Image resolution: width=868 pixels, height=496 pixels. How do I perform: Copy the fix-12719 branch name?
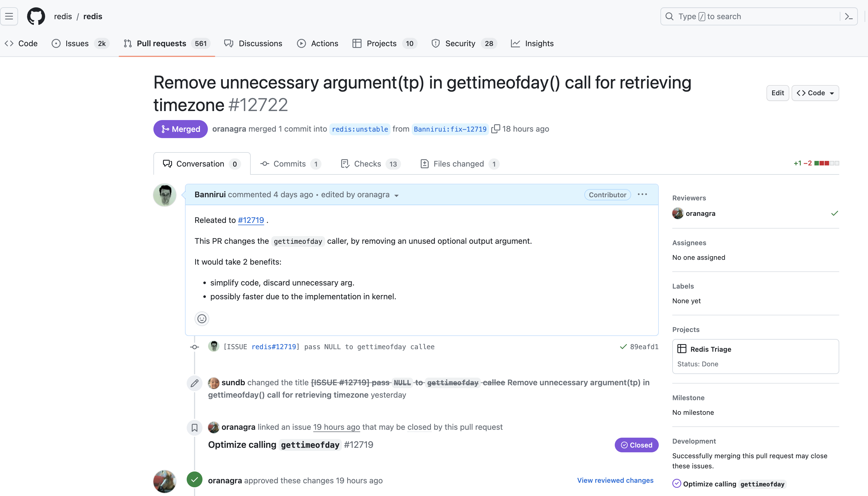click(495, 129)
